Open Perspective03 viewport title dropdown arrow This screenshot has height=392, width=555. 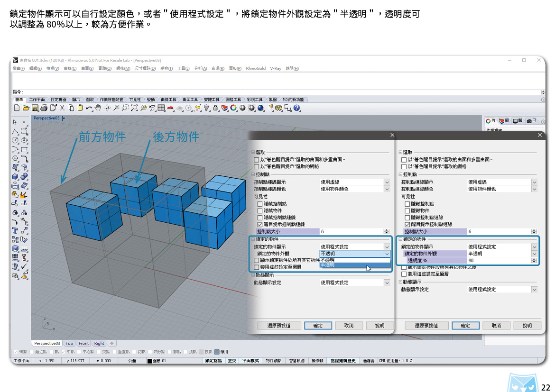(64, 118)
